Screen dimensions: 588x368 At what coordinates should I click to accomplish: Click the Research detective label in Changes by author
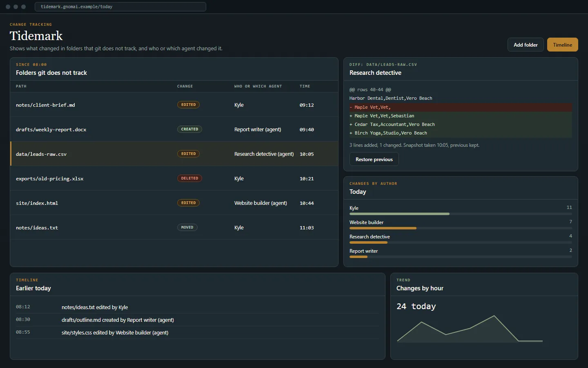(x=370, y=237)
